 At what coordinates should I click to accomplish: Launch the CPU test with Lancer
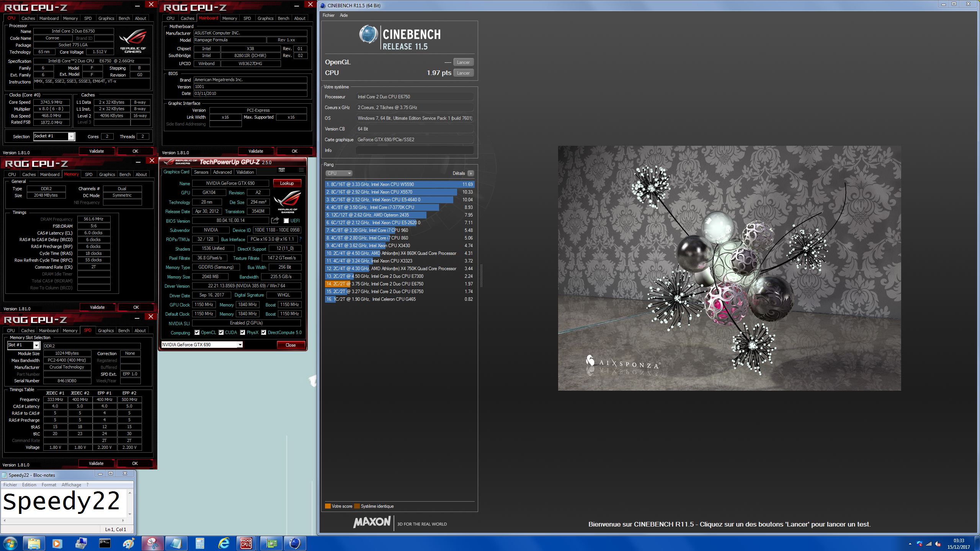pyautogui.click(x=463, y=73)
